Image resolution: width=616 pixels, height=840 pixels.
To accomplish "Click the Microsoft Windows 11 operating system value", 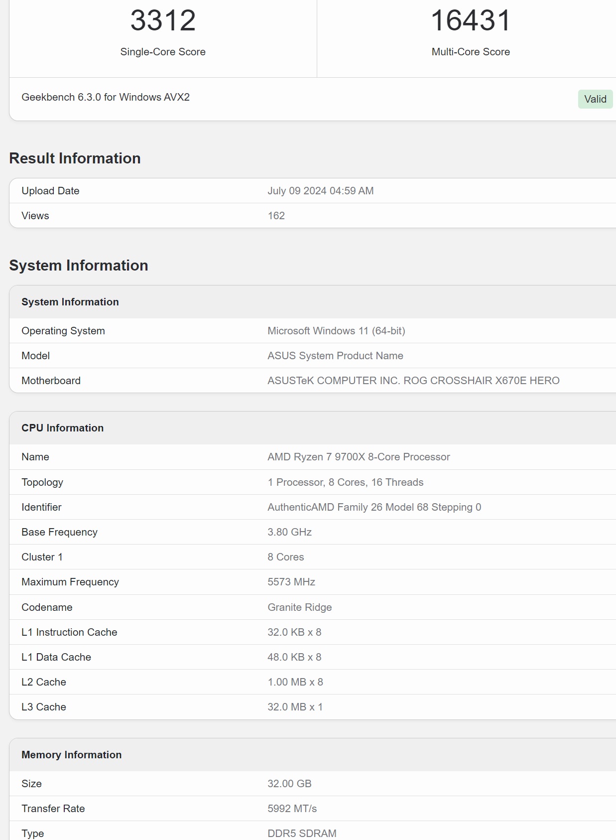I will 336,331.
